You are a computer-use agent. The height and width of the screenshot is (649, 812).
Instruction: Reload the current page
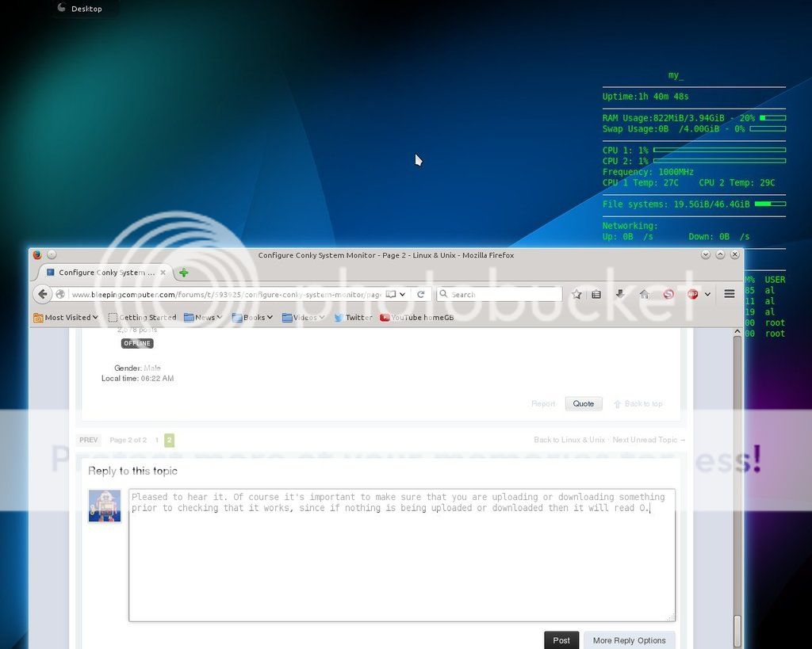coord(421,294)
